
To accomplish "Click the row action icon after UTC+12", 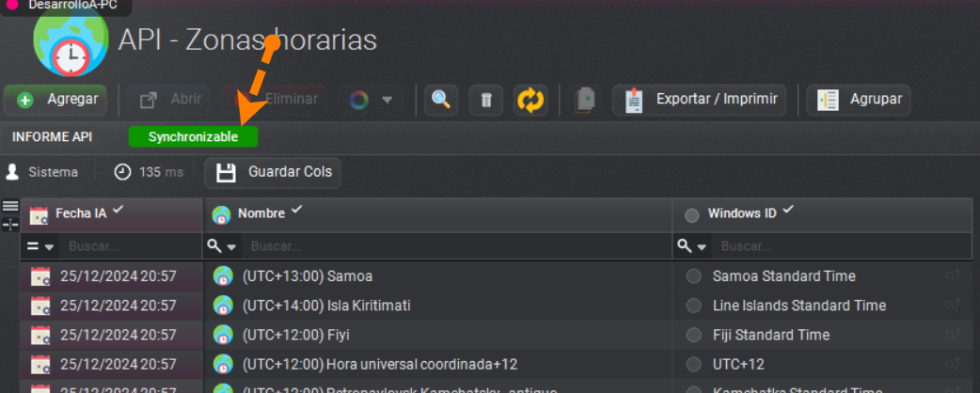I will point(953,364).
